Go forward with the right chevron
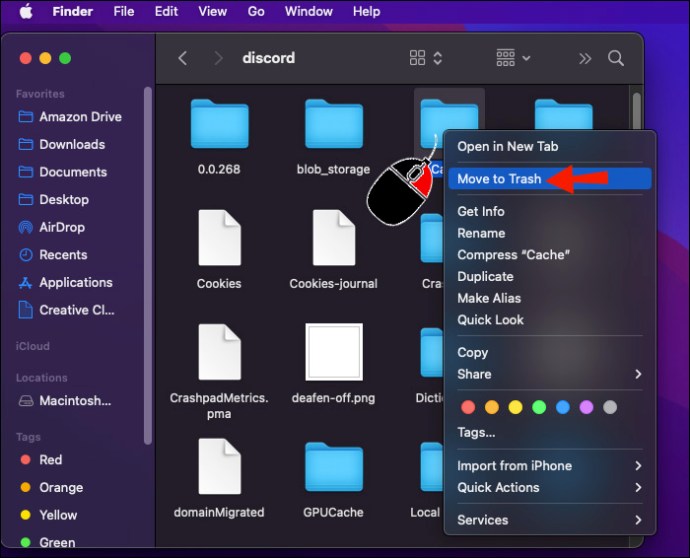 [218, 58]
